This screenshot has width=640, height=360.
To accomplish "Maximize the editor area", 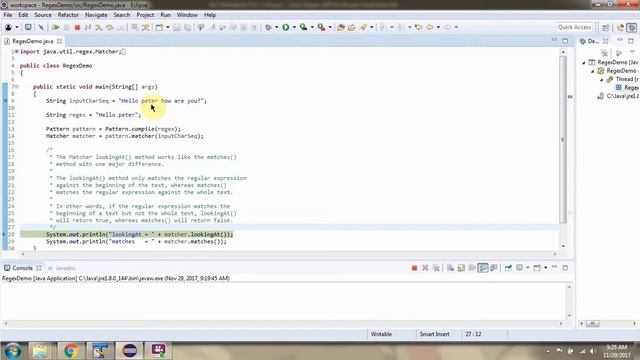I will pyautogui.click(x=565, y=41).
